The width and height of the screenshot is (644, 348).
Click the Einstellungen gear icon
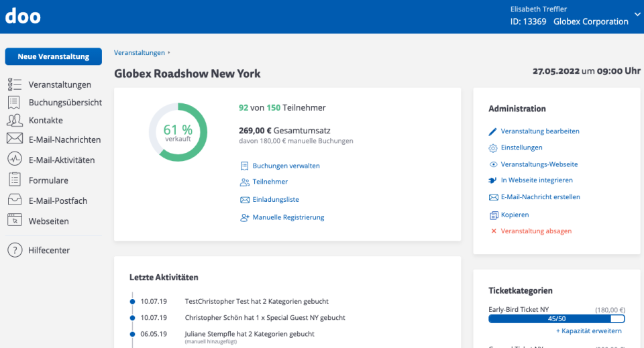click(493, 148)
